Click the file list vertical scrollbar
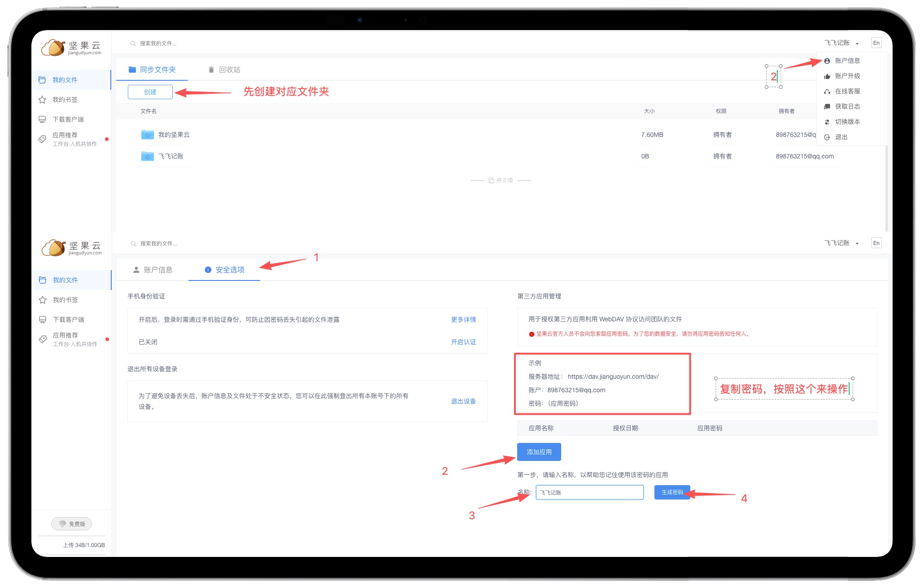This screenshot has width=924, height=587. point(887,188)
